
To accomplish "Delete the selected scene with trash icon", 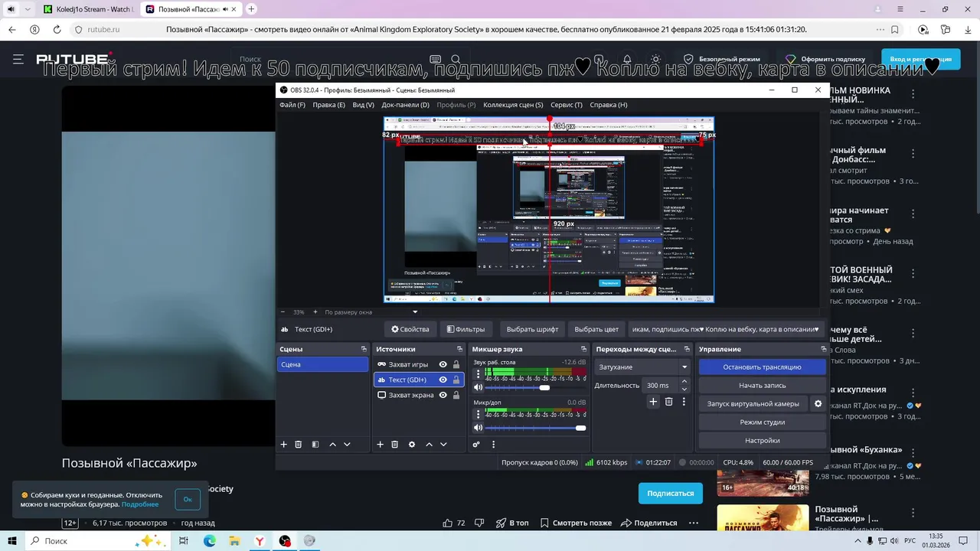I will [299, 445].
